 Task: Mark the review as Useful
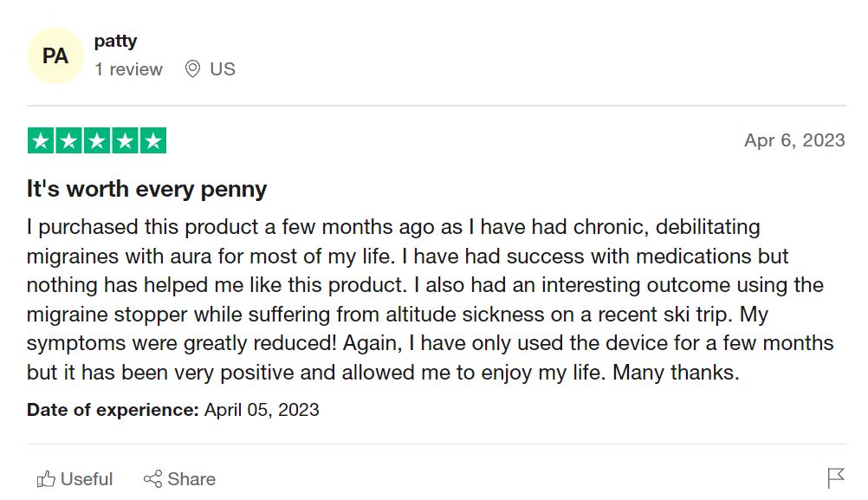(x=87, y=479)
